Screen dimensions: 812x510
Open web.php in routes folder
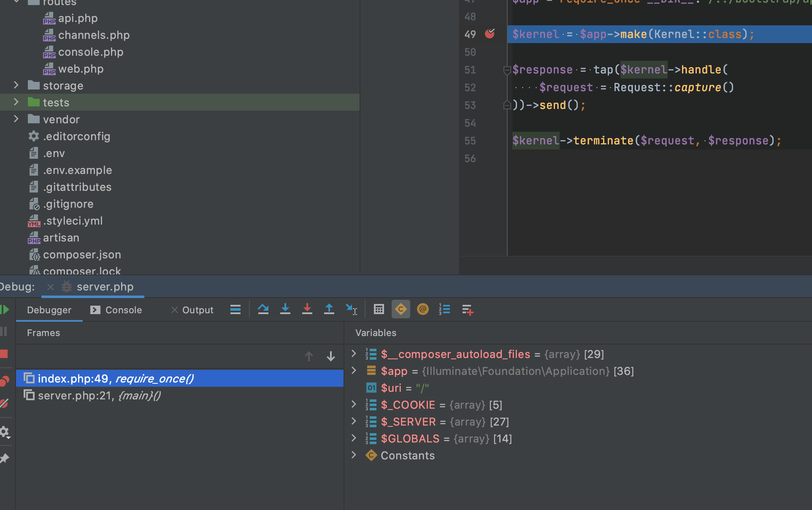pyautogui.click(x=81, y=69)
